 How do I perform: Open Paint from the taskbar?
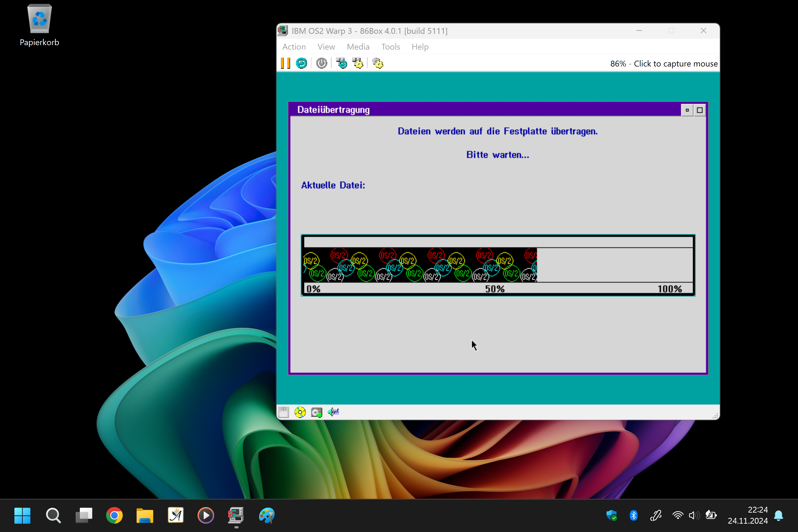point(267,515)
